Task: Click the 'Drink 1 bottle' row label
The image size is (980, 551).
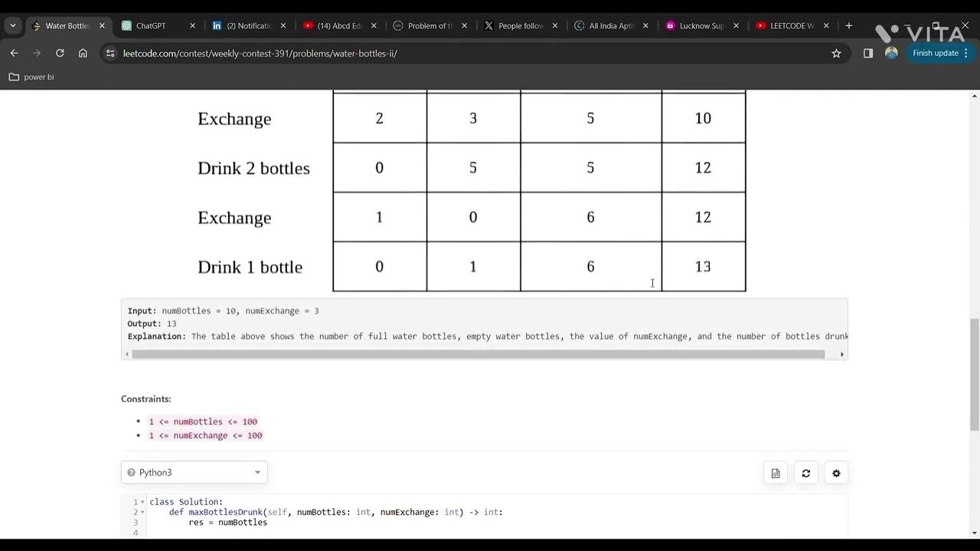Action: pos(250,267)
